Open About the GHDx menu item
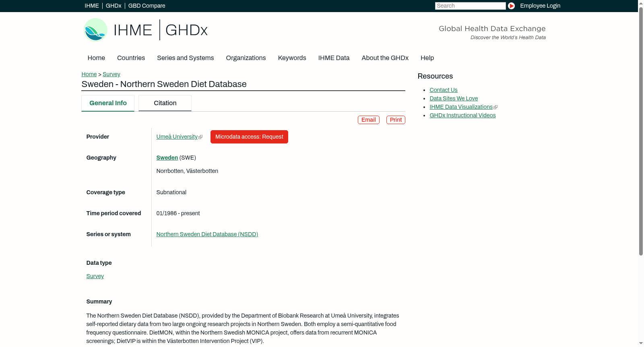The width and height of the screenshot is (644, 347). tap(385, 58)
